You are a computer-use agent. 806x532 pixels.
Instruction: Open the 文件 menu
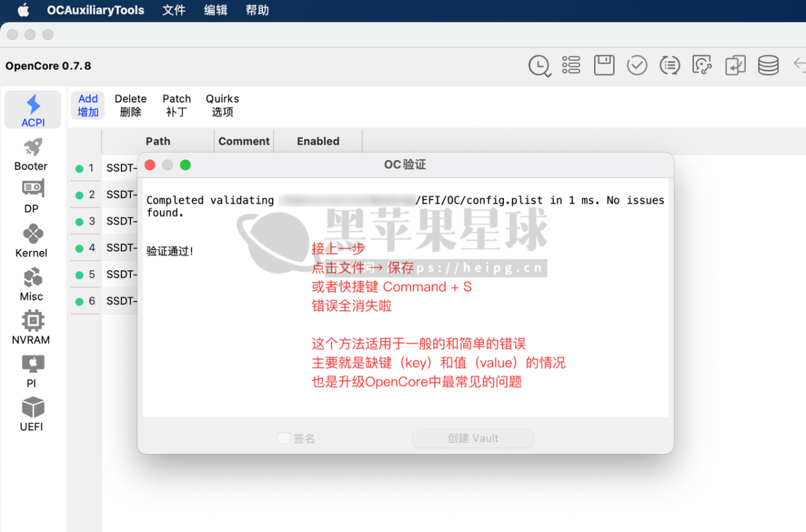173,10
